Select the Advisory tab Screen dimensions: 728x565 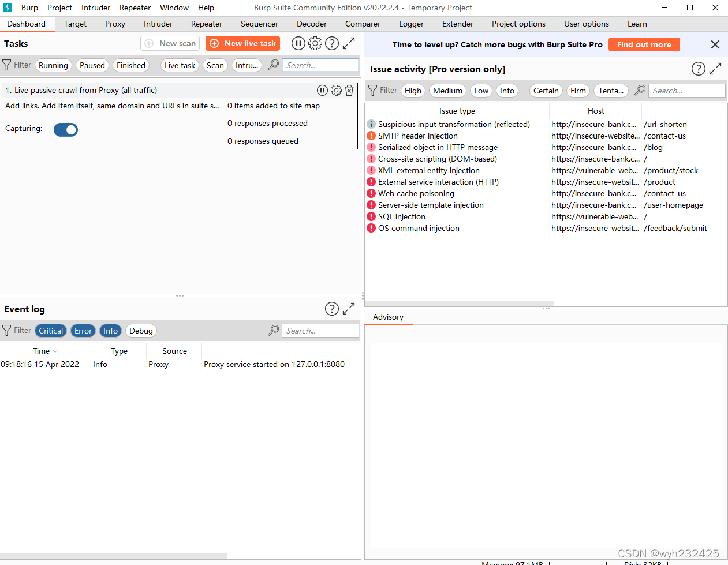tap(388, 317)
